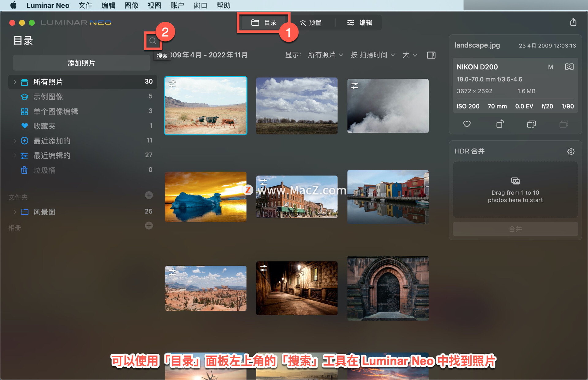Screen dimensions: 588x380
Task: Open the 所有照片 display filter dropdown
Action: click(325, 55)
